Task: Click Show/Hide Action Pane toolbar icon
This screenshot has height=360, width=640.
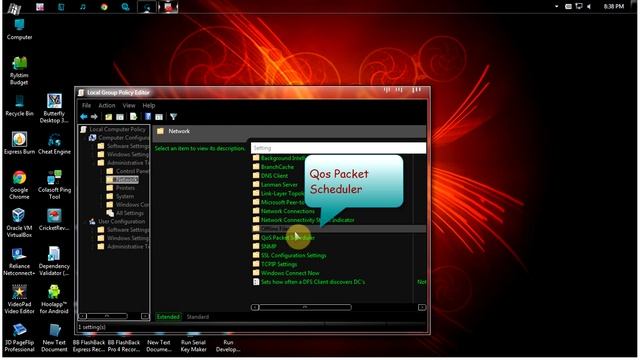Action: tap(159, 117)
